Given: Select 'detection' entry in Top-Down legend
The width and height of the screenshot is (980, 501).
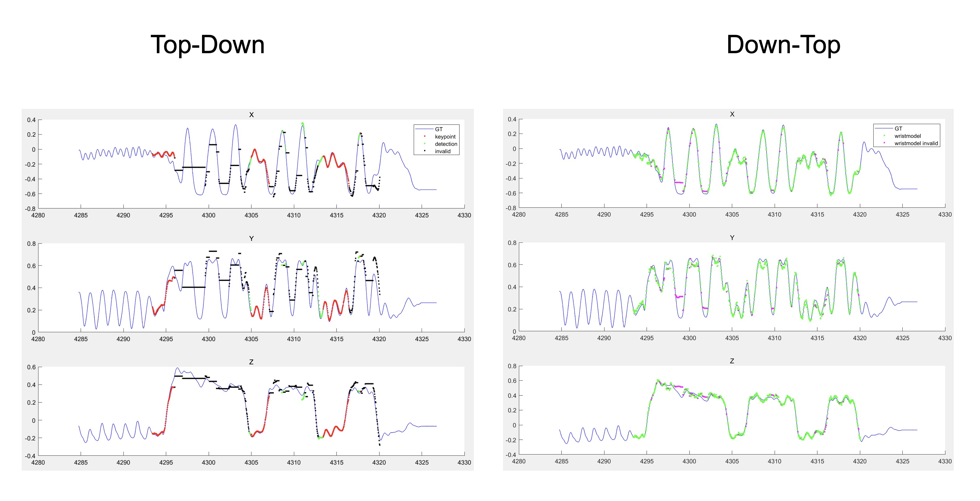Looking at the screenshot, I should [446, 144].
